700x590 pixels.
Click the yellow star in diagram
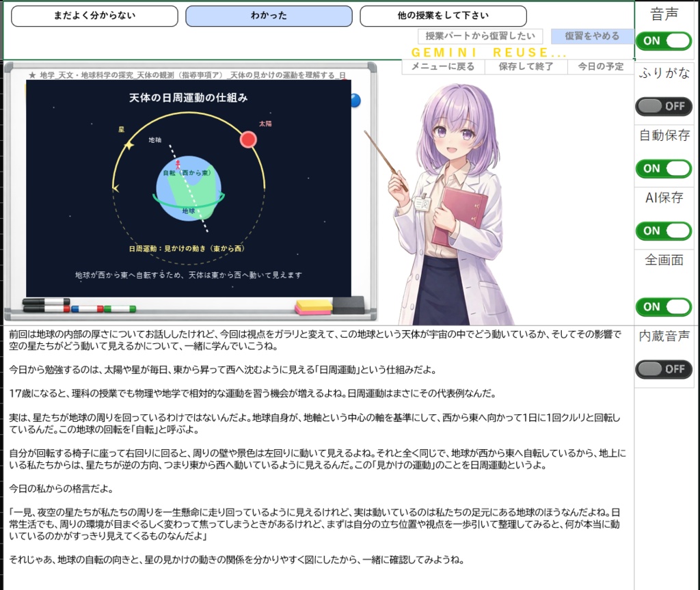coord(129,145)
